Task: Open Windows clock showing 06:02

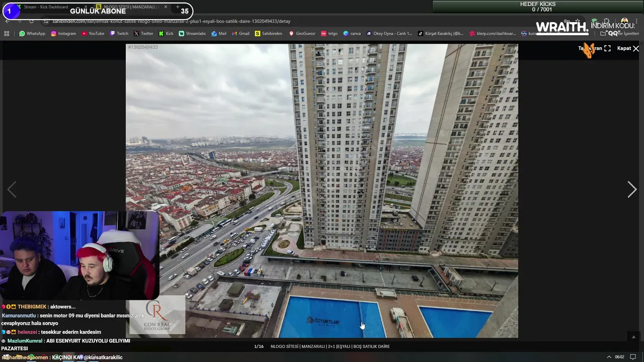Action: coord(619,357)
